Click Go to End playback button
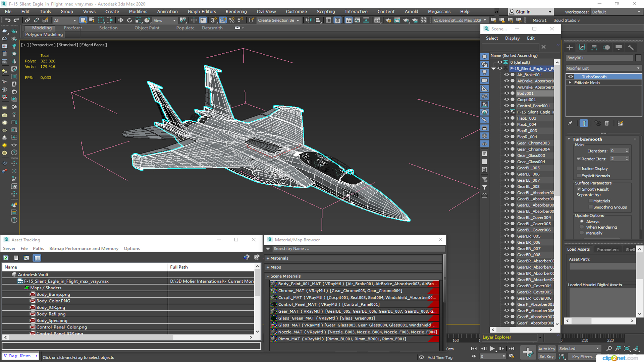Image resolution: width=644 pixels, height=362 pixels. [511, 349]
